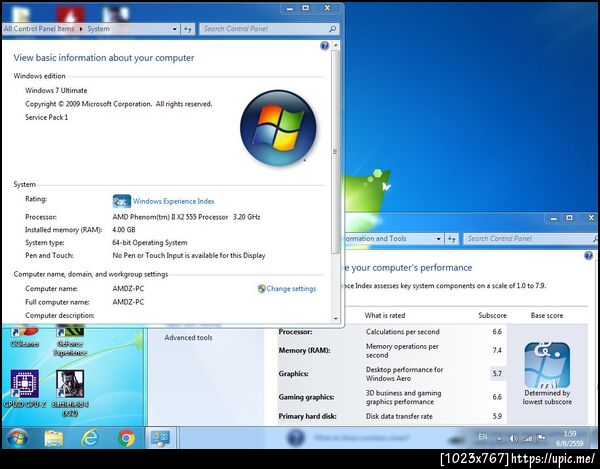The width and height of the screenshot is (600, 469).
Task: Open Advanced tools link
Action: (188, 337)
